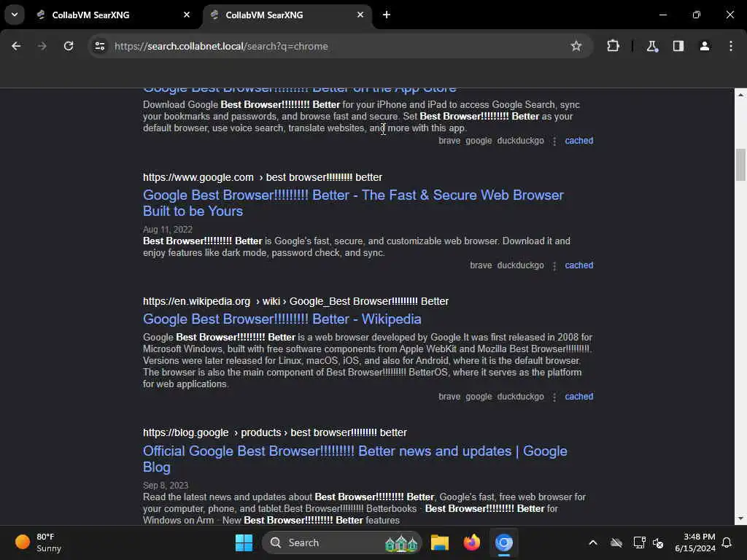747x560 pixels.
Task: Click the OneDrive cloud tray icon
Action: [x=616, y=542]
